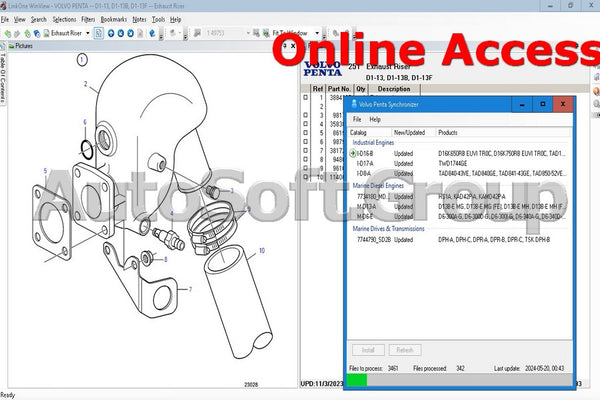Click callout number 7 on the bracket
The width and height of the screenshot is (600, 400).
point(190,289)
